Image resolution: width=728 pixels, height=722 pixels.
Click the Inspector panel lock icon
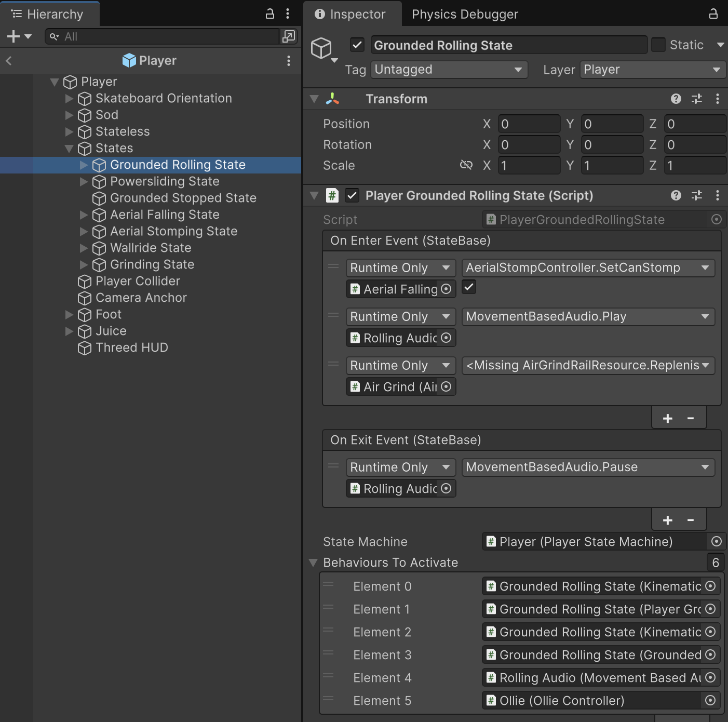[713, 14]
